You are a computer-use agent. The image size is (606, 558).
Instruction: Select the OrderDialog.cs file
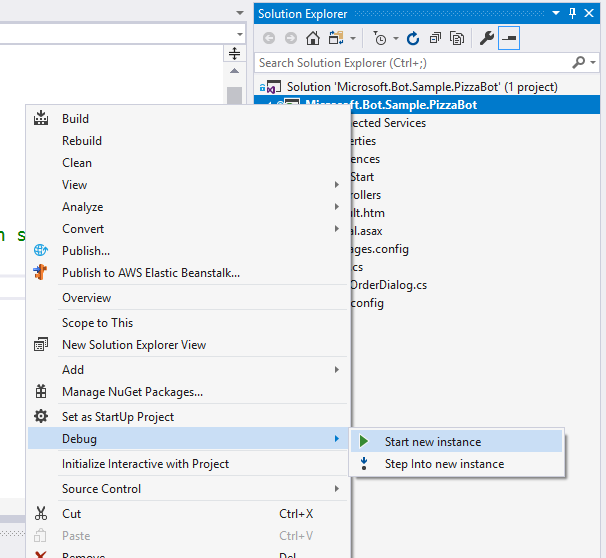click(388, 285)
